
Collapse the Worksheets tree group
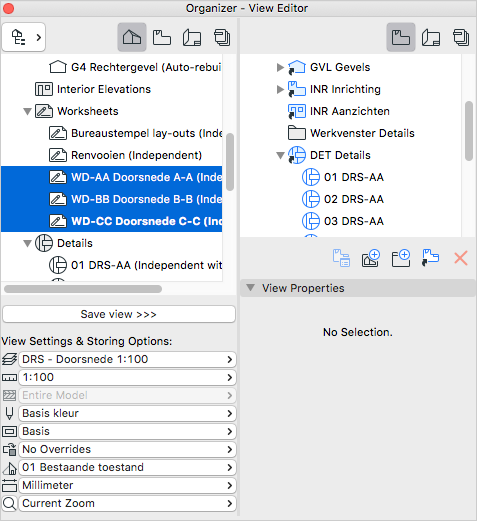click(x=27, y=111)
